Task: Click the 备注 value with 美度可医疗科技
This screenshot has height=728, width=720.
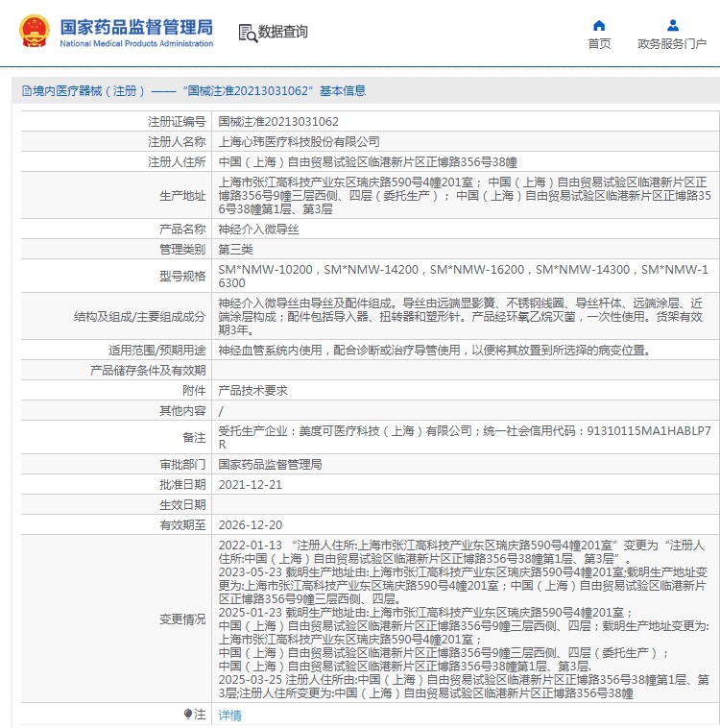Action: point(465,437)
